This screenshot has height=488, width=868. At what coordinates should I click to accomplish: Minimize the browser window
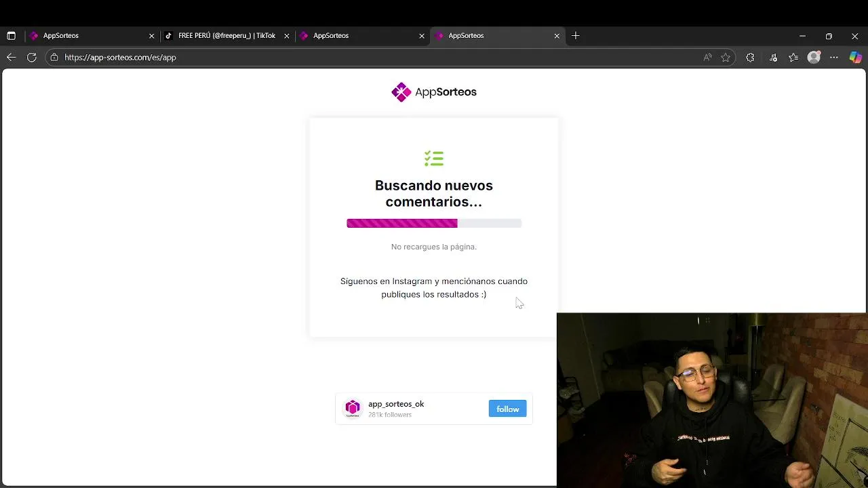click(802, 36)
